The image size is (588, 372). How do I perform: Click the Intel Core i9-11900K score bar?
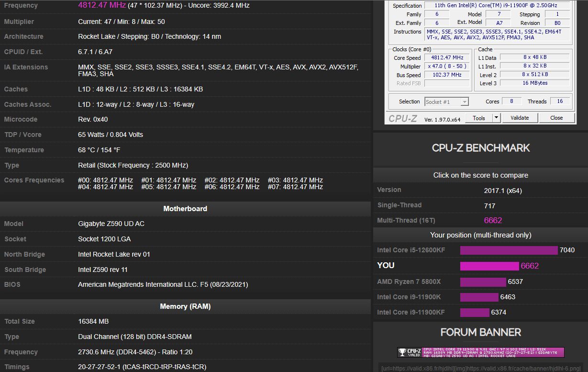coord(479,297)
